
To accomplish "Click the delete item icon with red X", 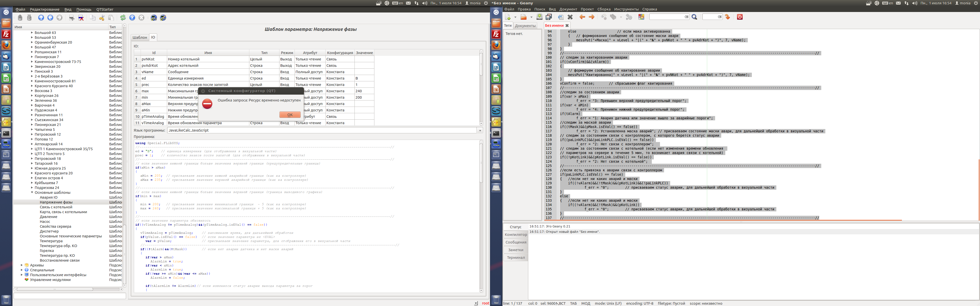I will (81, 18).
